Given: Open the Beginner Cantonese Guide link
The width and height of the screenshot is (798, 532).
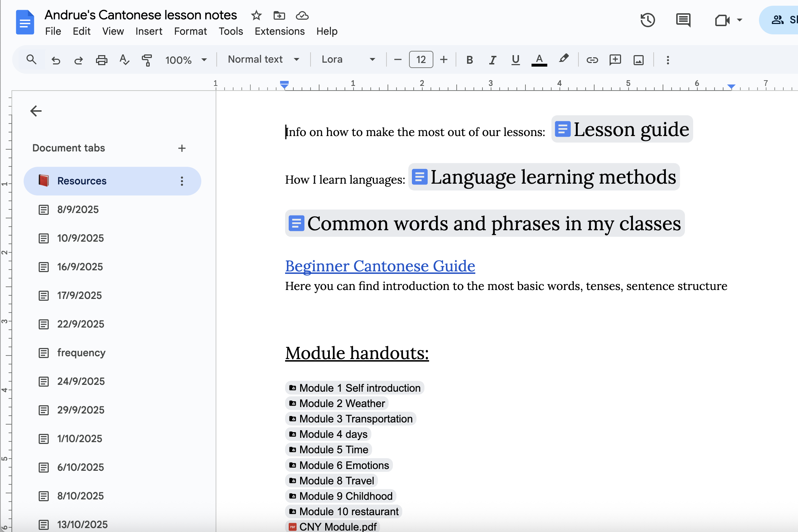Looking at the screenshot, I should pyautogui.click(x=380, y=266).
